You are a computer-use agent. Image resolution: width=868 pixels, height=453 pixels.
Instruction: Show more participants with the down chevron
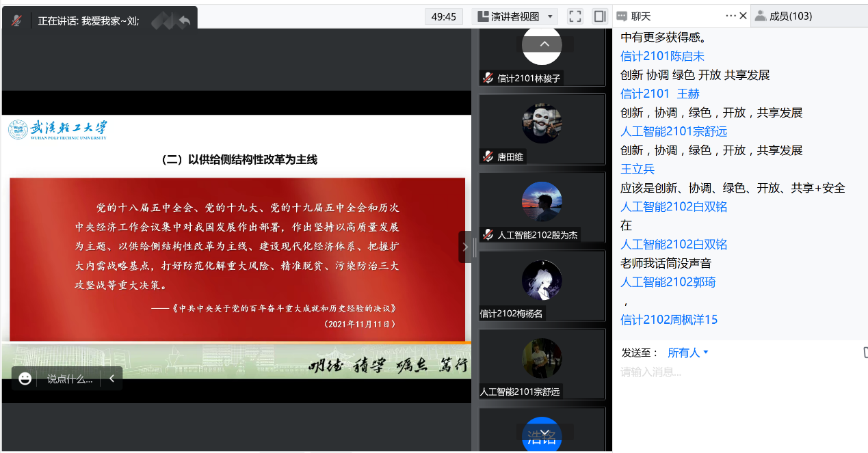point(544,433)
